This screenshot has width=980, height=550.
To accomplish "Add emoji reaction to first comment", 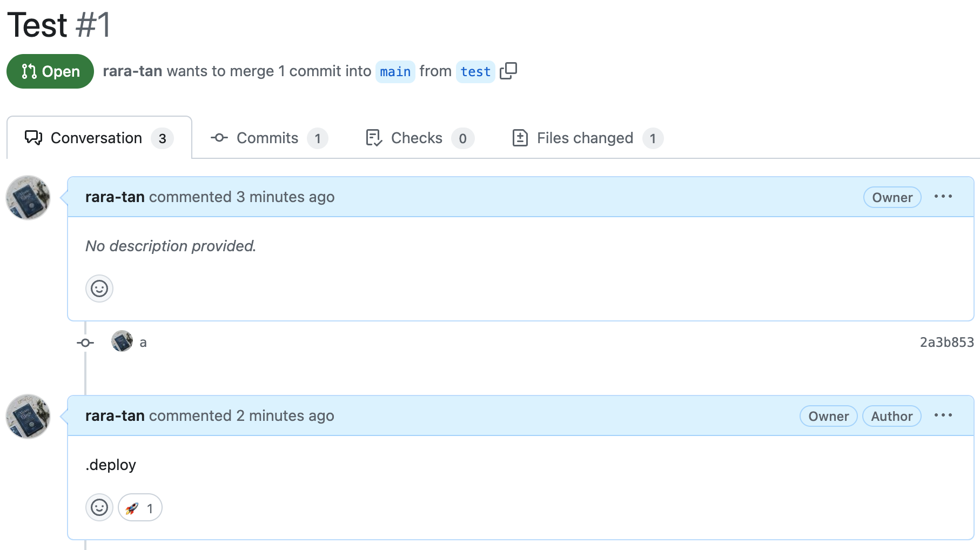I will click(99, 289).
